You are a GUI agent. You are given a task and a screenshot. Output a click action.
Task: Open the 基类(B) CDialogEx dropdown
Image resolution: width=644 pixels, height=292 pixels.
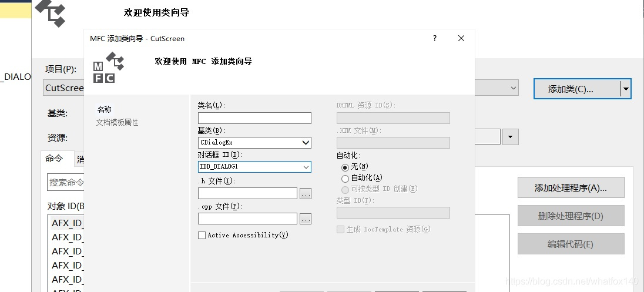306,143
